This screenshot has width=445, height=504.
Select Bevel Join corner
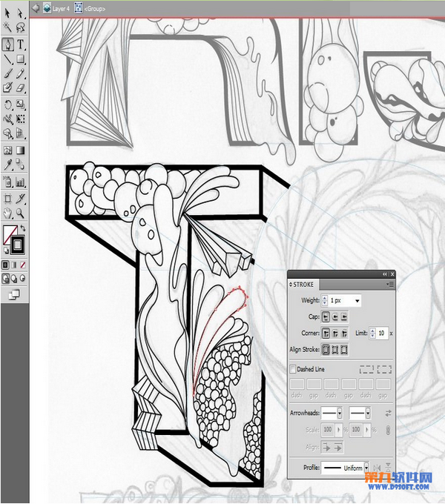[344, 334]
